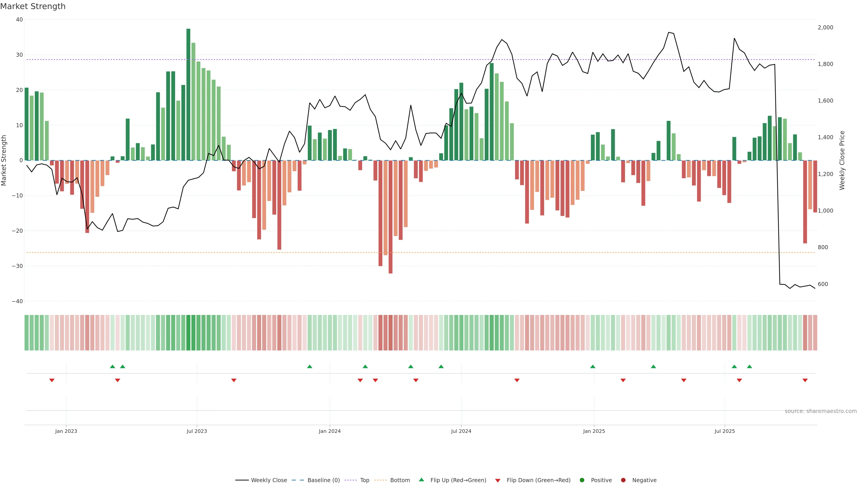Click the Flip Down red triangle legend icon
The image size is (868, 488).
coord(498,481)
